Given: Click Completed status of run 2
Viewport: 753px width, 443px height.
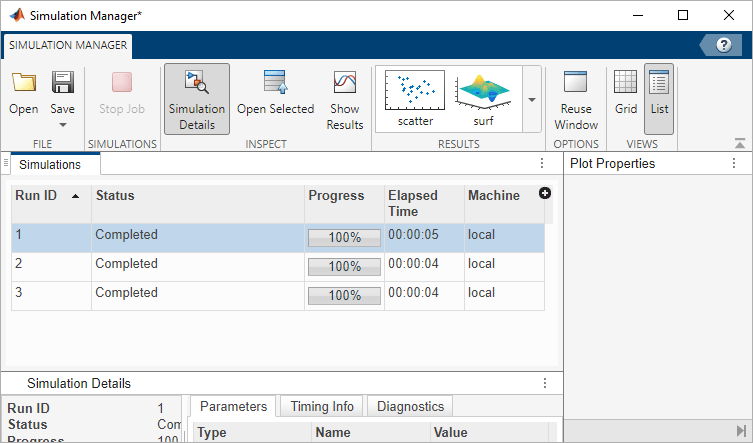Looking at the screenshot, I should click(126, 263).
